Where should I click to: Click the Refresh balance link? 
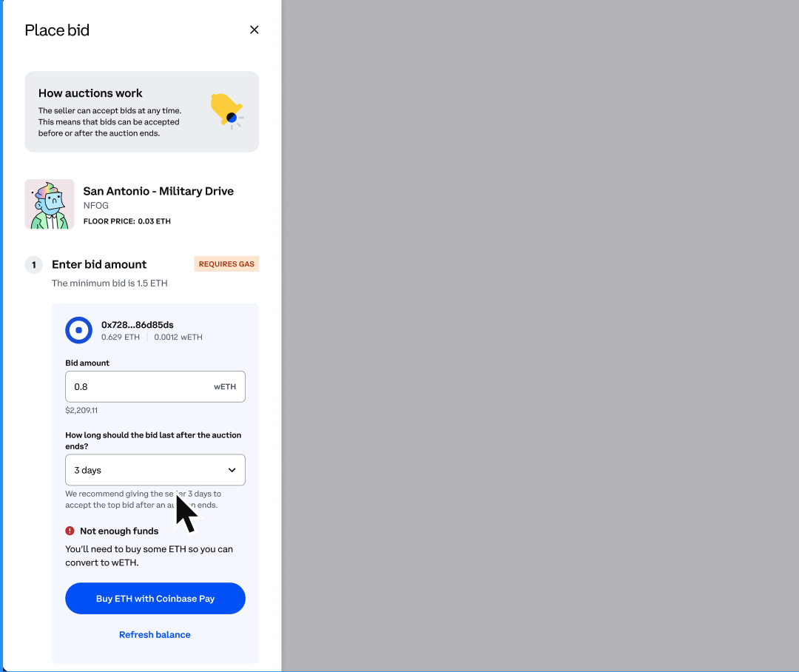155,635
